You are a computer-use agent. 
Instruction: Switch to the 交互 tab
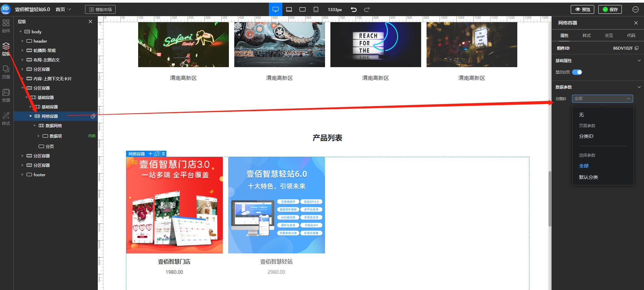(609, 35)
